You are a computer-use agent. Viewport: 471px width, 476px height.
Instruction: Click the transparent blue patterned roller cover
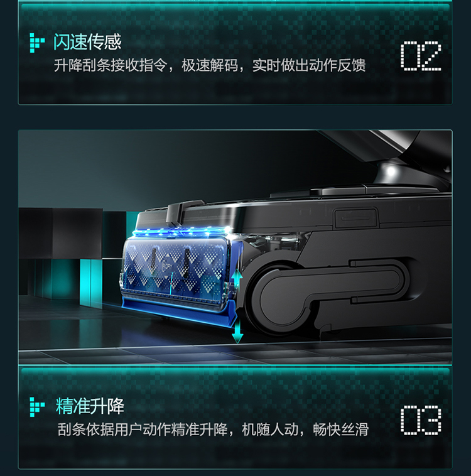pos(175,269)
